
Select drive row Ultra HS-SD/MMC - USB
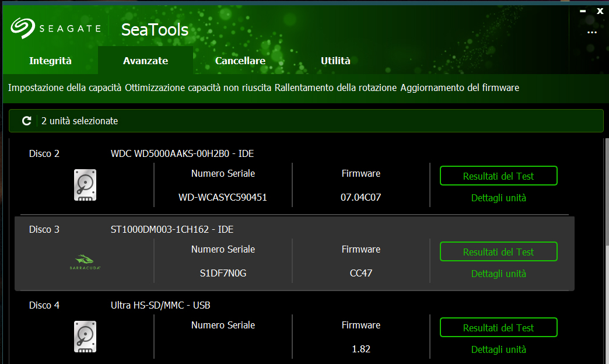(295, 329)
